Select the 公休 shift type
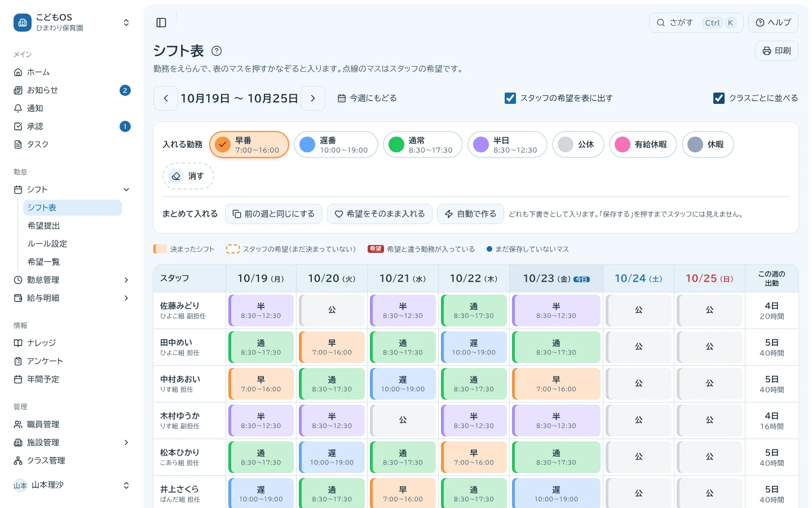Viewport: 812px width, 508px height. pyautogui.click(x=578, y=144)
